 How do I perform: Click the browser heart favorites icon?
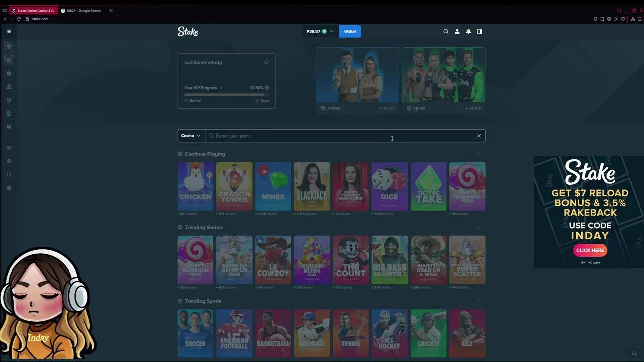tap(623, 19)
